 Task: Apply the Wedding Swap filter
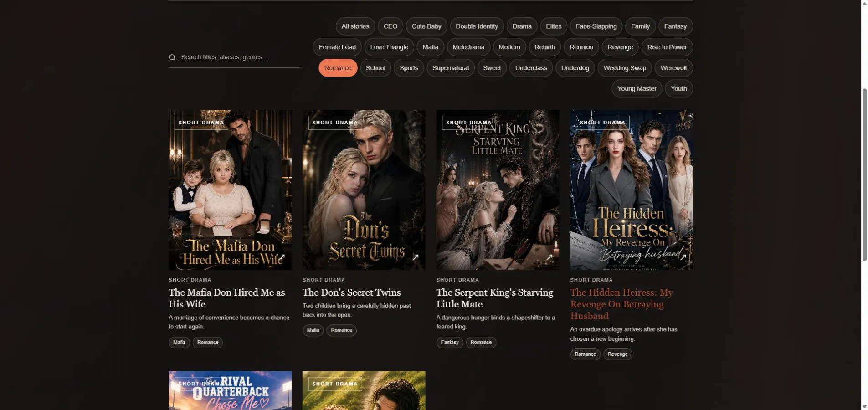pyautogui.click(x=625, y=68)
